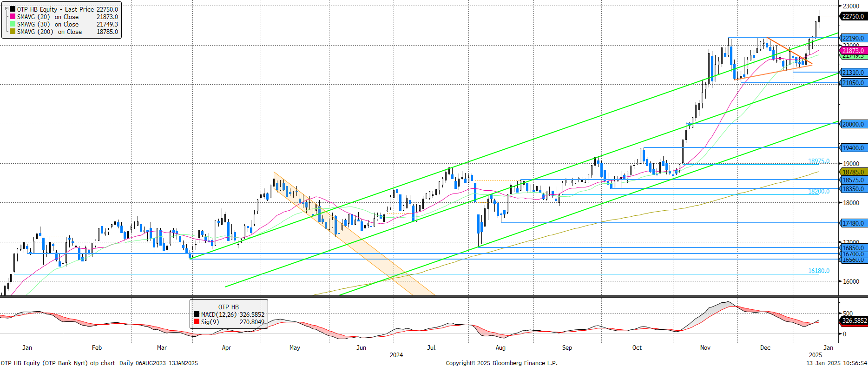Click the black 326.5852 MACD value tag
This screenshot has width=868, height=367.
[x=854, y=320]
